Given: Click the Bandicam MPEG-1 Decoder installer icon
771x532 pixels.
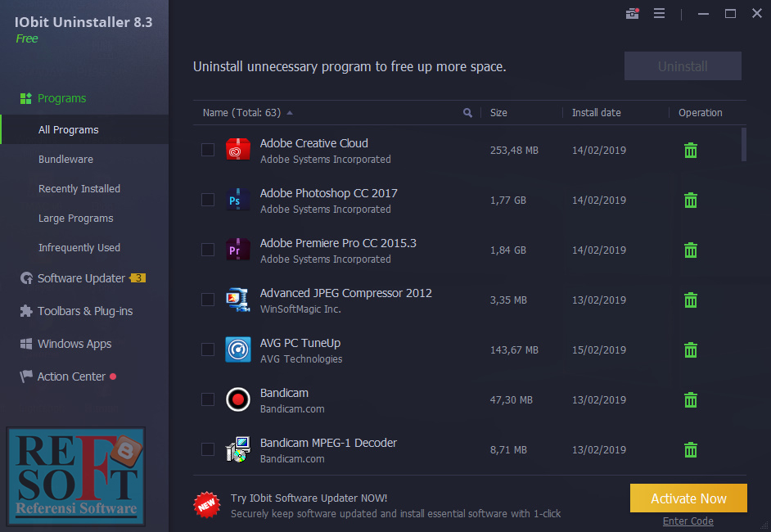Looking at the screenshot, I should coord(238,449).
